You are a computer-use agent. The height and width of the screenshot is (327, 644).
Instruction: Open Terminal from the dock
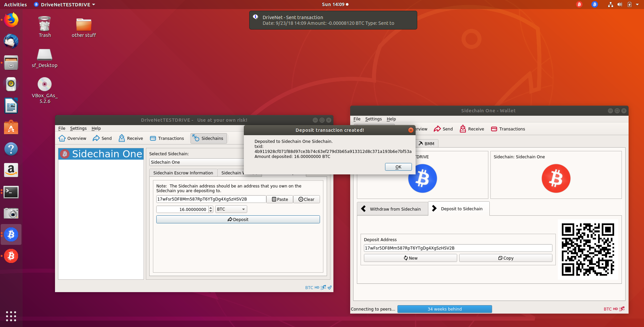point(11,192)
